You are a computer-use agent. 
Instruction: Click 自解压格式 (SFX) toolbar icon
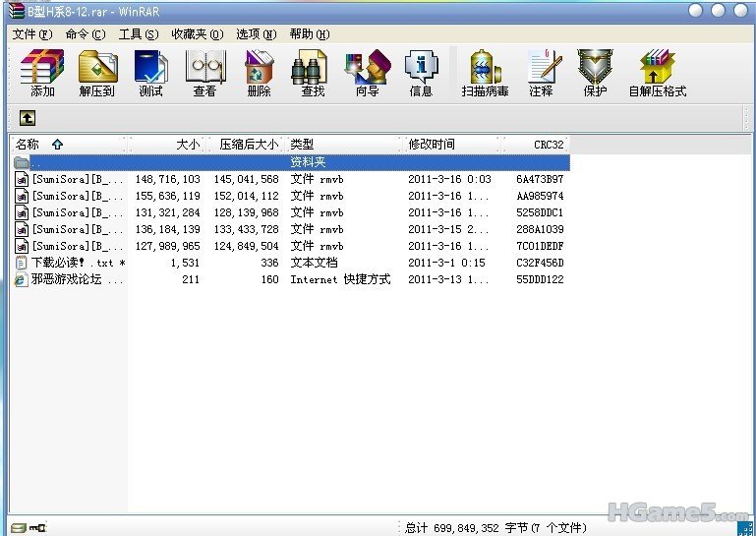[657, 73]
